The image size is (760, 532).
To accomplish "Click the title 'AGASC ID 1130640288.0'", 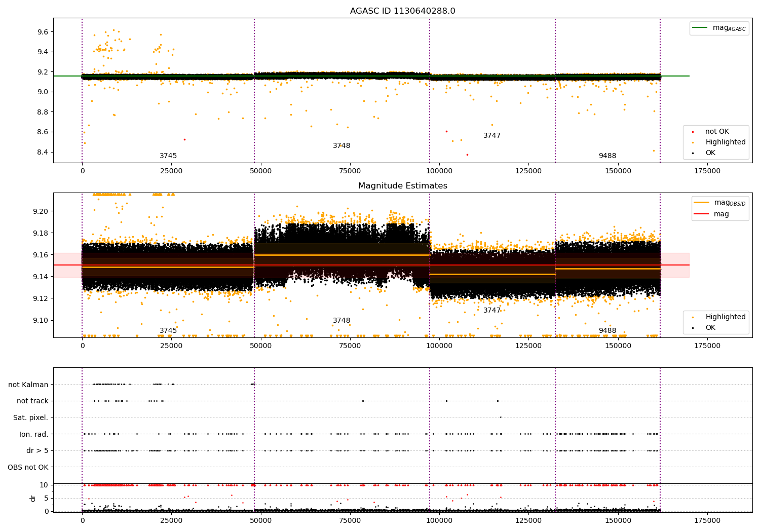I will point(402,11).
